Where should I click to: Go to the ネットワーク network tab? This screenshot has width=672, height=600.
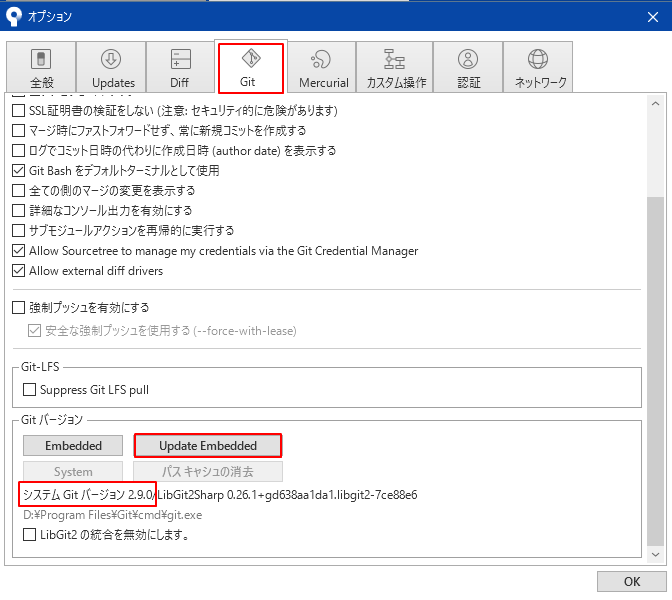538,67
